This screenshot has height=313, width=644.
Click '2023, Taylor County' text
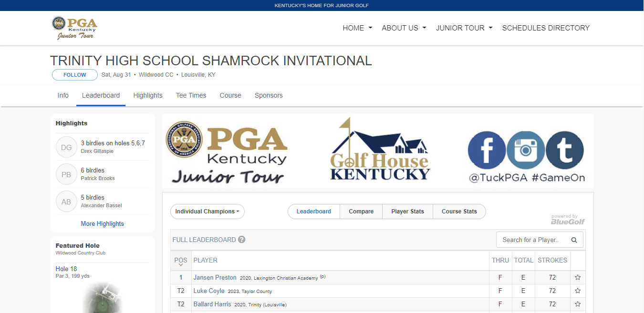click(250, 291)
